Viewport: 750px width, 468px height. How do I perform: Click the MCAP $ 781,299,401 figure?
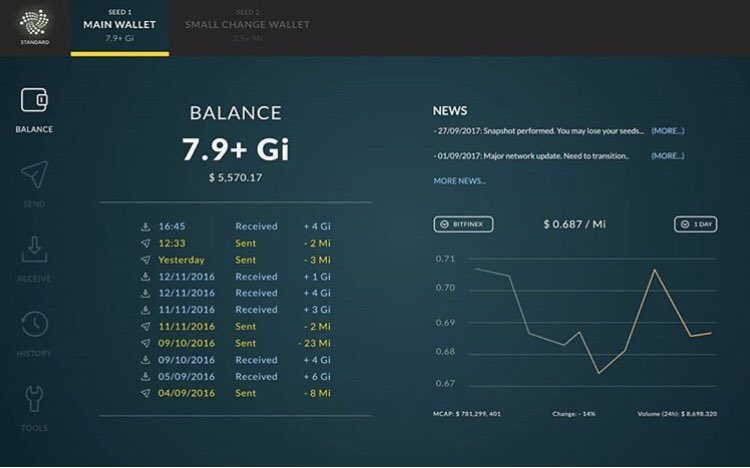click(x=467, y=414)
